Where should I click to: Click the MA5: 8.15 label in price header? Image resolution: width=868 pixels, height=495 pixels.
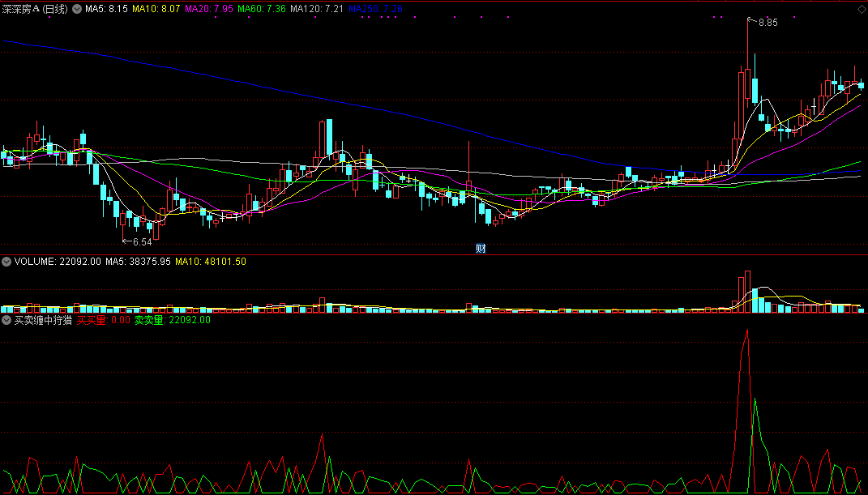[106, 9]
